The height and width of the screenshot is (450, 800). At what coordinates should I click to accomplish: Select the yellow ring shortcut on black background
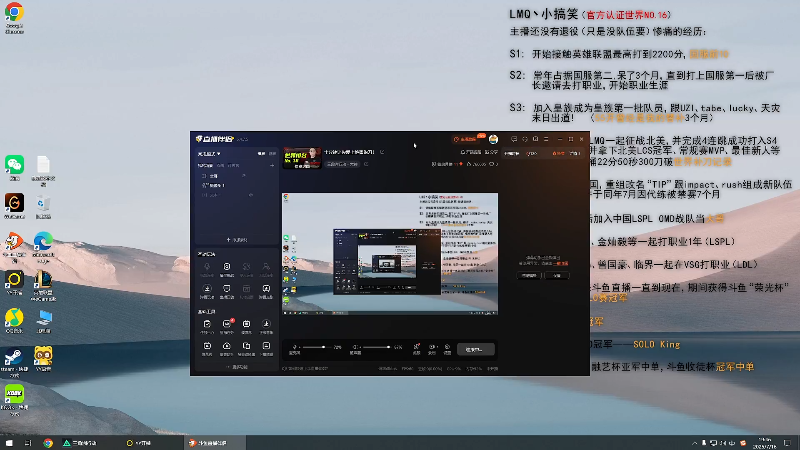click(x=14, y=280)
